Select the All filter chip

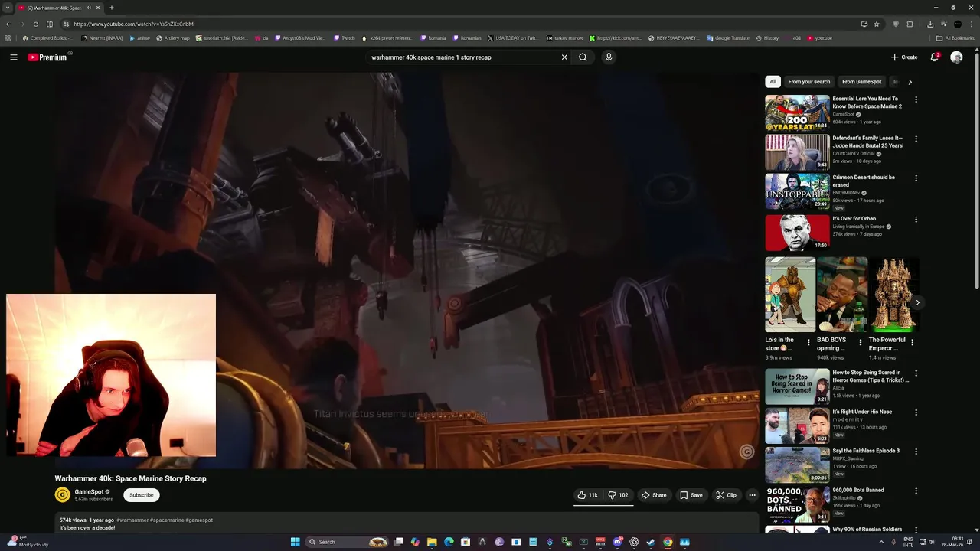pyautogui.click(x=773, y=82)
